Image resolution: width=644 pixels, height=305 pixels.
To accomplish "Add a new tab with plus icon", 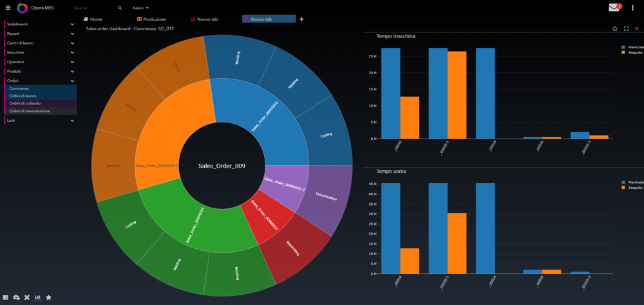I will click(x=301, y=19).
